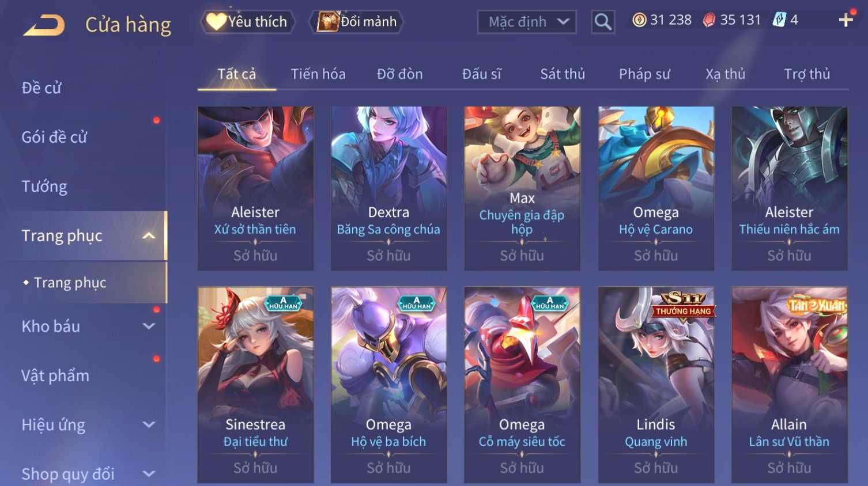This screenshot has width=868, height=486.
Task: Open the Mặc định sort dropdown
Action: (527, 22)
